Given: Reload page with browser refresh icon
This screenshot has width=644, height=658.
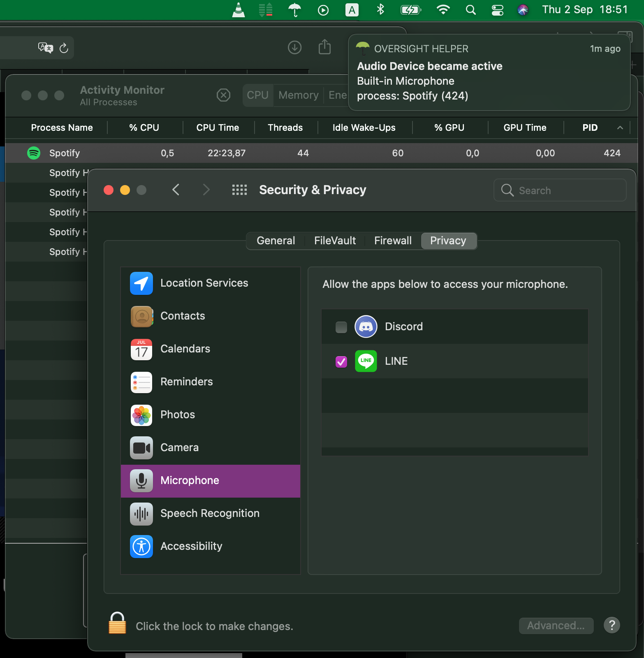Looking at the screenshot, I should point(64,48).
